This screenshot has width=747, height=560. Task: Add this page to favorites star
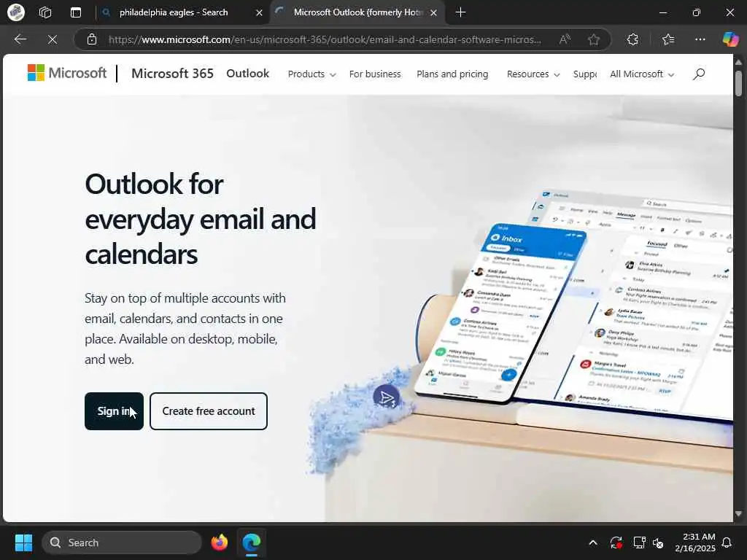[x=594, y=39]
